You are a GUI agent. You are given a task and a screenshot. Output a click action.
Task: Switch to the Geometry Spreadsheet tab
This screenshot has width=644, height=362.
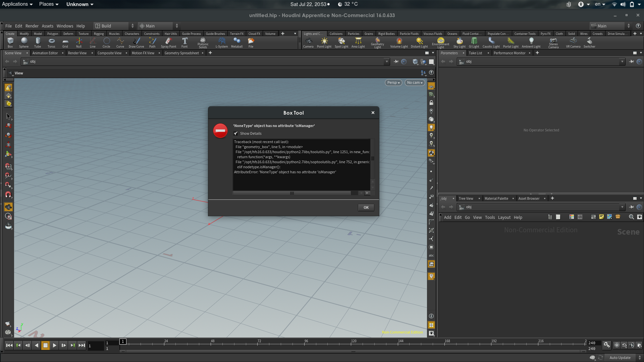tap(182, 53)
